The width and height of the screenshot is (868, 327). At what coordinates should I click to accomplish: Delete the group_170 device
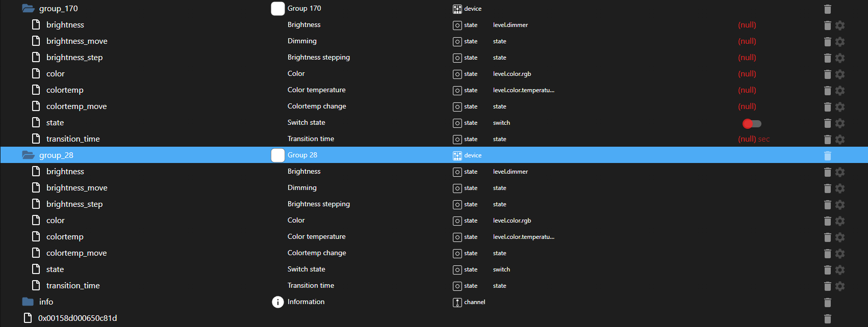[827, 9]
